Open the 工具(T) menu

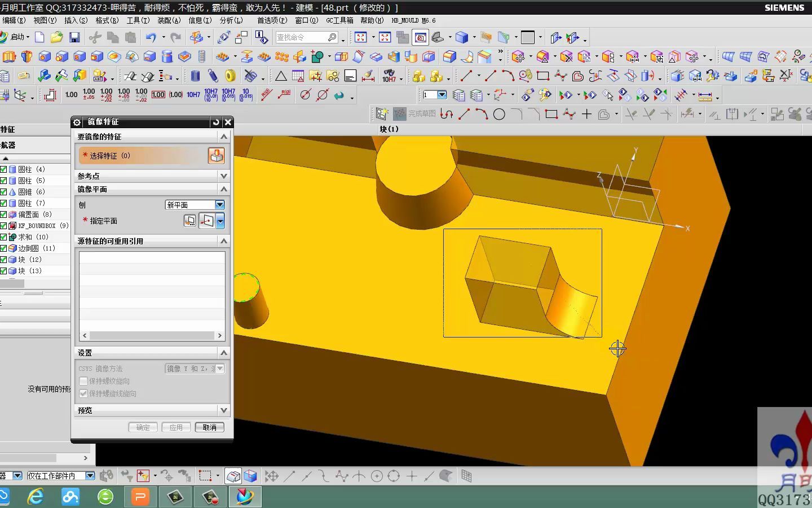pos(138,20)
